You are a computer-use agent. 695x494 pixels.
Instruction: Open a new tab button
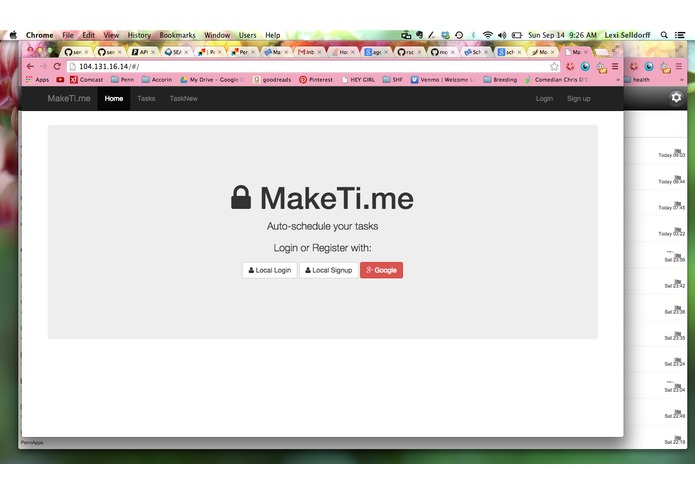coord(602,52)
